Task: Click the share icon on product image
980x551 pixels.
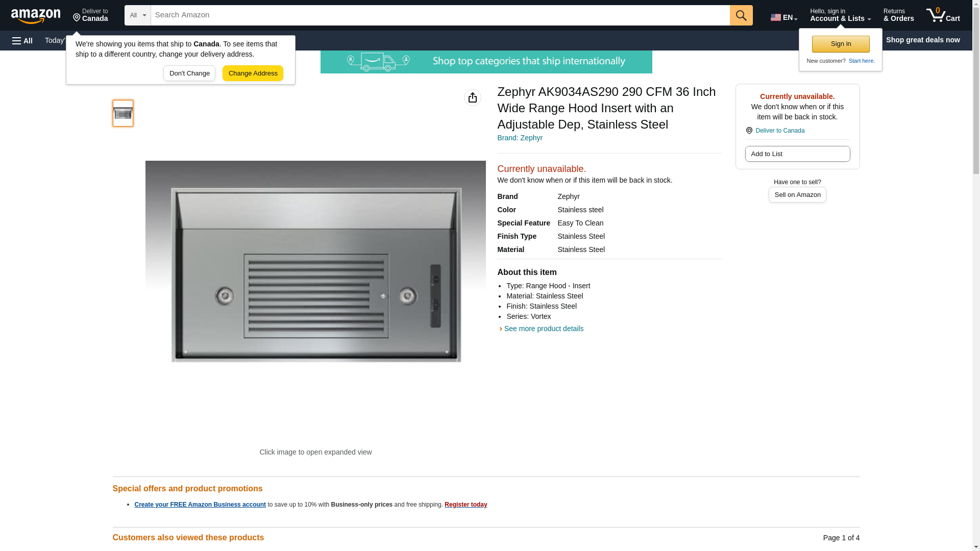Action: [473, 97]
